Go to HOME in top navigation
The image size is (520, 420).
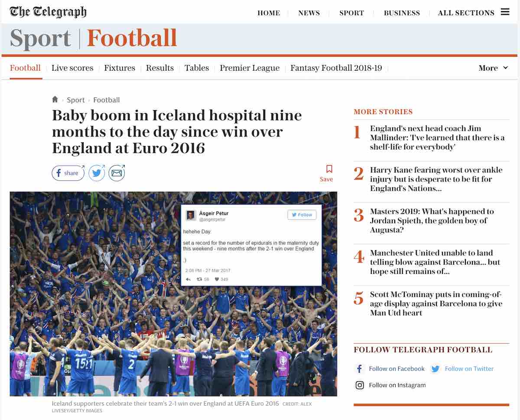pos(269,13)
